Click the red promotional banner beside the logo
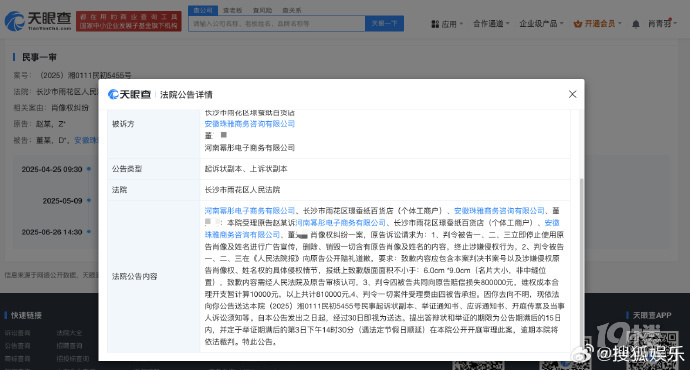The height and width of the screenshot is (370, 690). (128, 21)
